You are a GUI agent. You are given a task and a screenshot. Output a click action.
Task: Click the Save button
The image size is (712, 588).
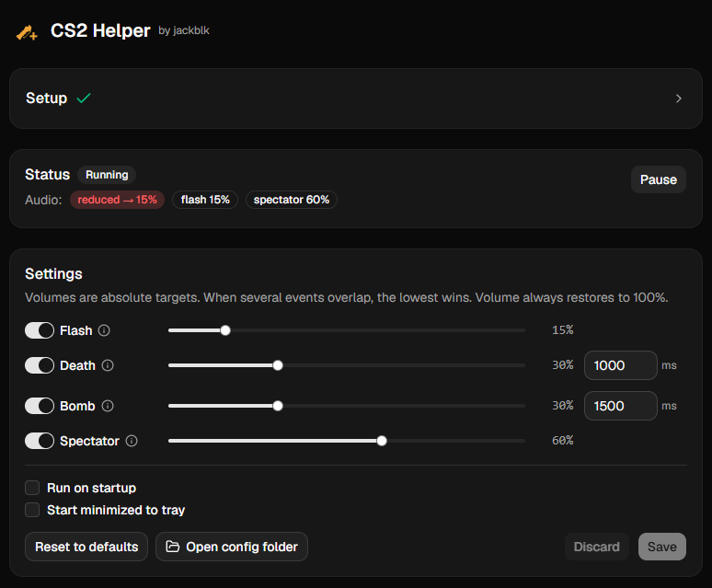click(x=662, y=547)
